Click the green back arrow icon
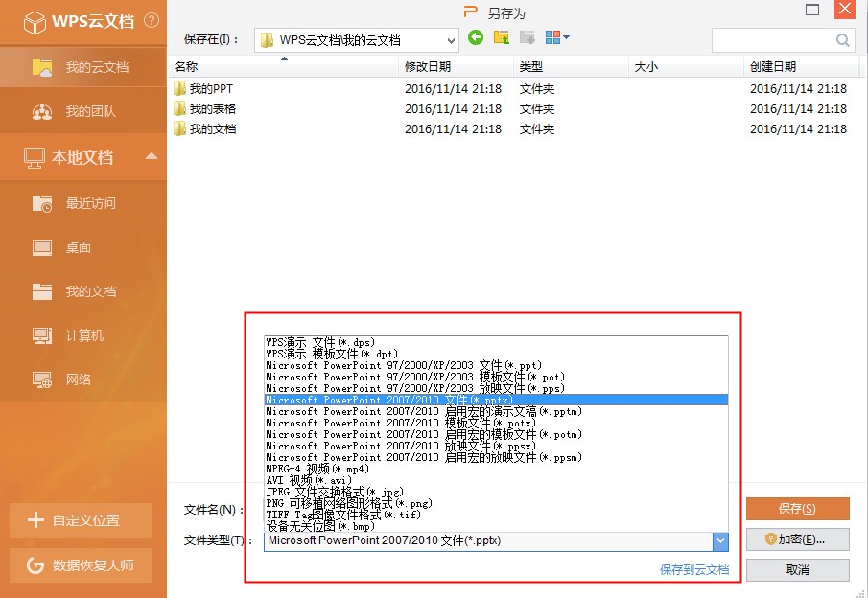This screenshot has width=868, height=598. (x=476, y=37)
